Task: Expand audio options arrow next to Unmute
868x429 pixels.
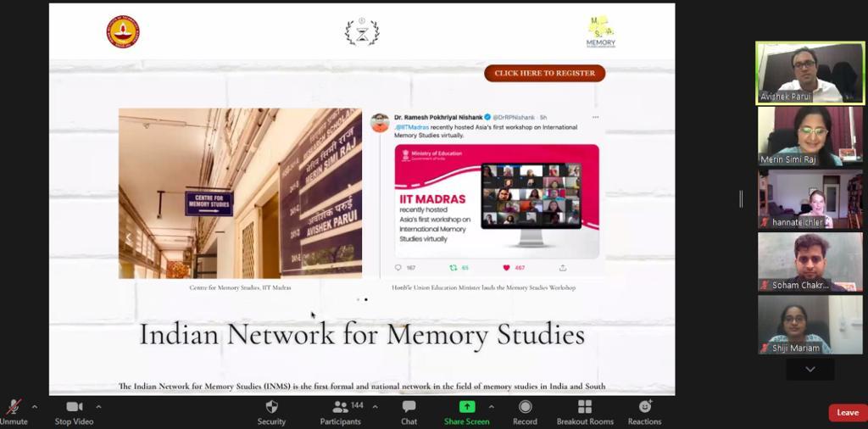Action: (x=35, y=406)
